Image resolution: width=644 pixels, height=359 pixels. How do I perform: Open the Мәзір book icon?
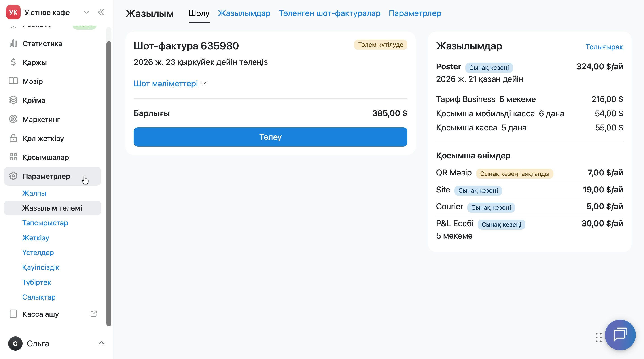tap(13, 81)
